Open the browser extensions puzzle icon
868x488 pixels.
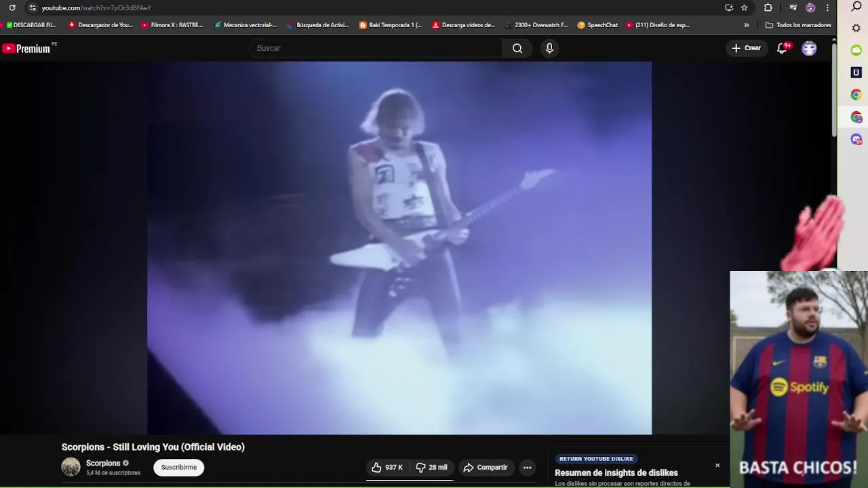[x=768, y=7]
